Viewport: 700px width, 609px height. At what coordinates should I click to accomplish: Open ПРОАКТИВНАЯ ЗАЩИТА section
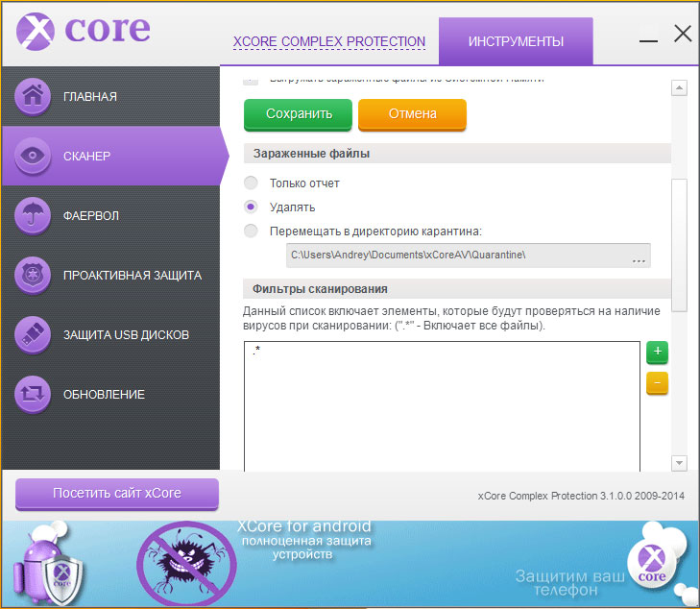click(110, 275)
